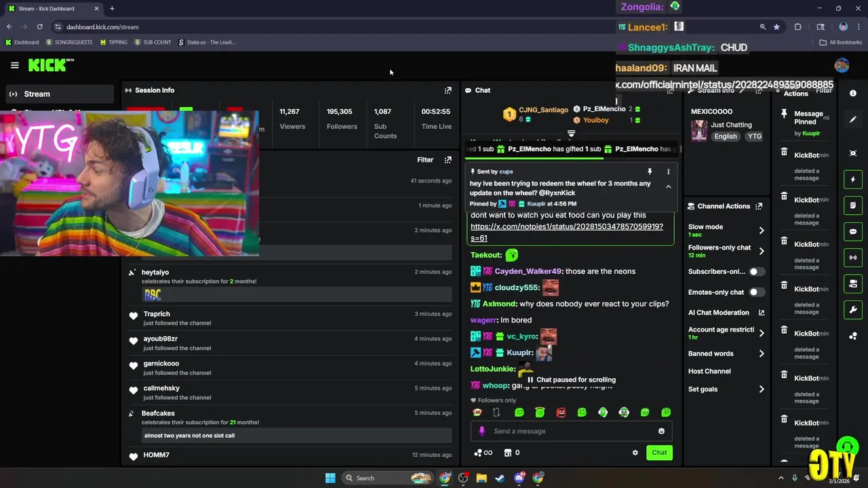Click the purple microphone icon in chat input
This screenshot has height=488, width=868.
[482, 431]
